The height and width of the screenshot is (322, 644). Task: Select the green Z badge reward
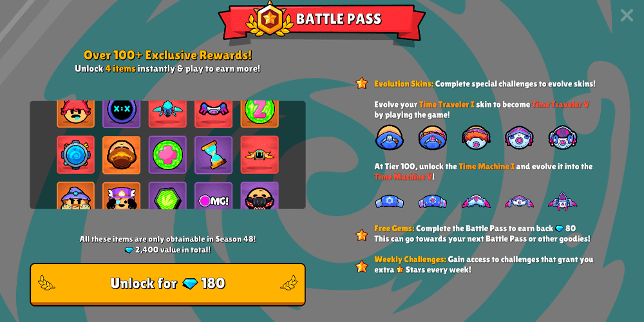coord(260,114)
